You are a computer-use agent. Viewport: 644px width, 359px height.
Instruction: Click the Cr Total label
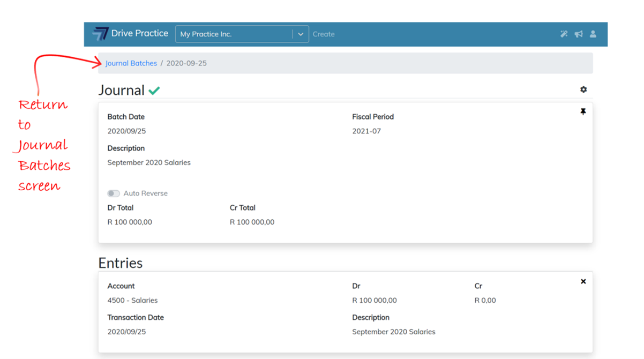click(x=243, y=208)
